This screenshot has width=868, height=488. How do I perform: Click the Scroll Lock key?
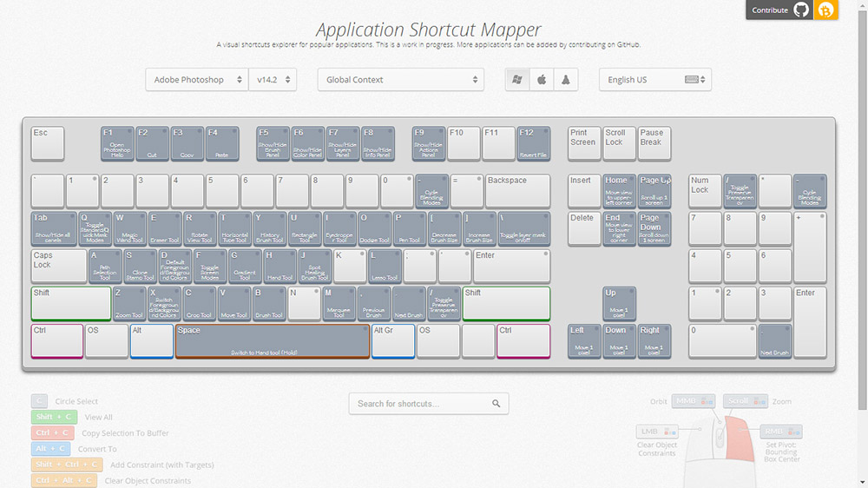click(618, 143)
